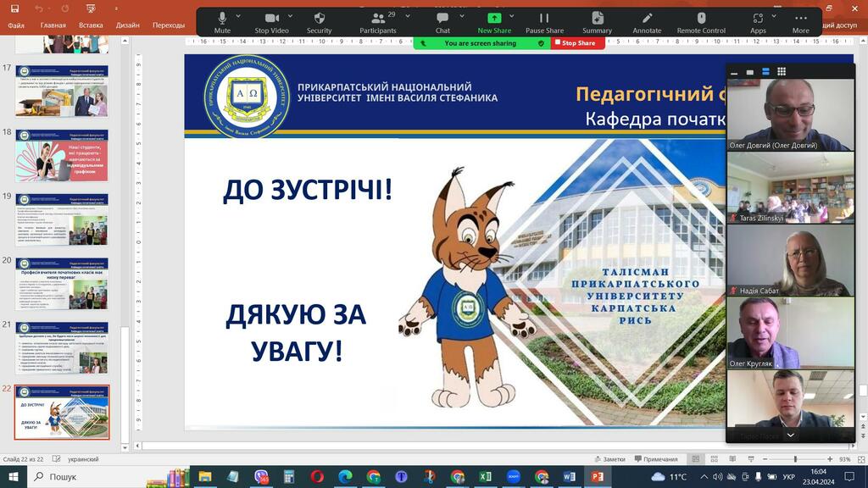This screenshot has height=488, width=868.
Task: Expand the chevron below video thumbnails
Action: (x=790, y=435)
